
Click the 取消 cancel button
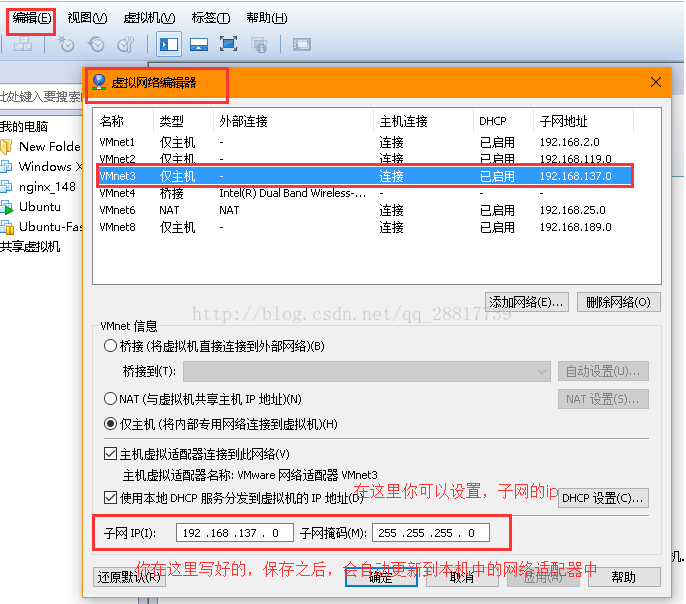(462, 577)
